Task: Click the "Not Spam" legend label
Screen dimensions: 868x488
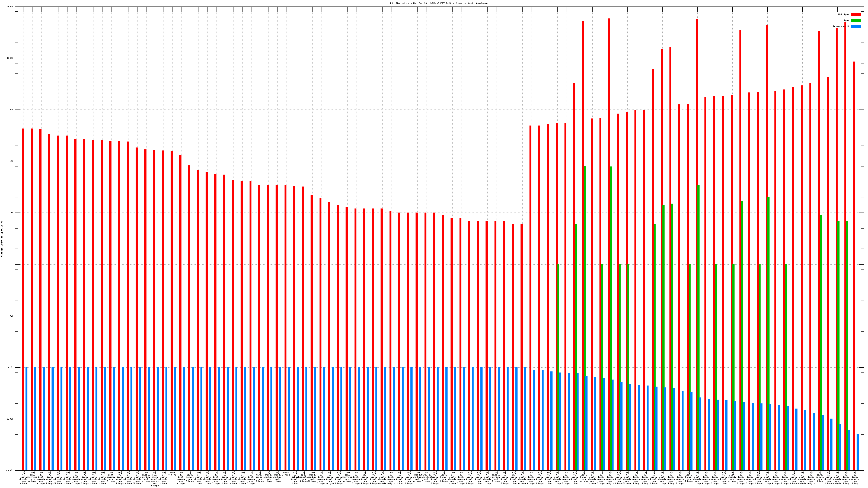Action: point(844,14)
